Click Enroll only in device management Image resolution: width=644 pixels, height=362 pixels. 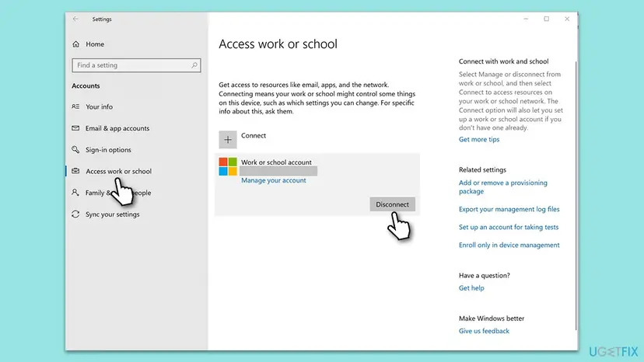(509, 245)
